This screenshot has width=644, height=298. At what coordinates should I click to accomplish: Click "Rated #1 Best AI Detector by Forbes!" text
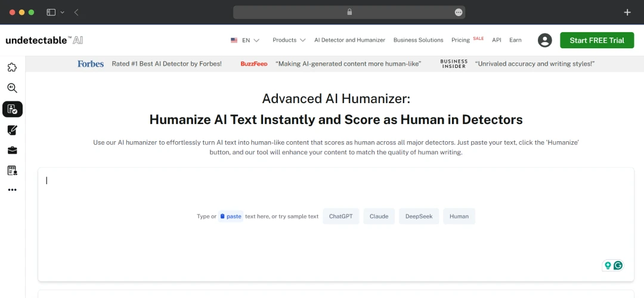coord(167,64)
